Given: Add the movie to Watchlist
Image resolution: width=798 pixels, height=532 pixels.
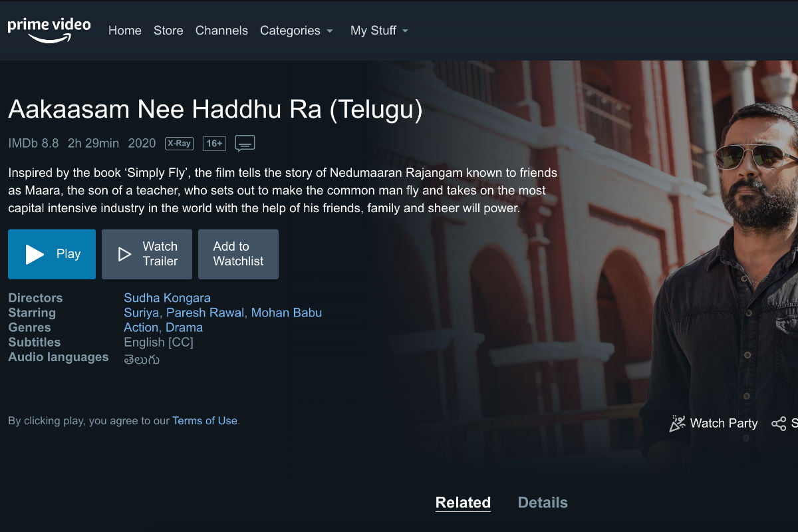Looking at the screenshot, I should tap(238, 254).
